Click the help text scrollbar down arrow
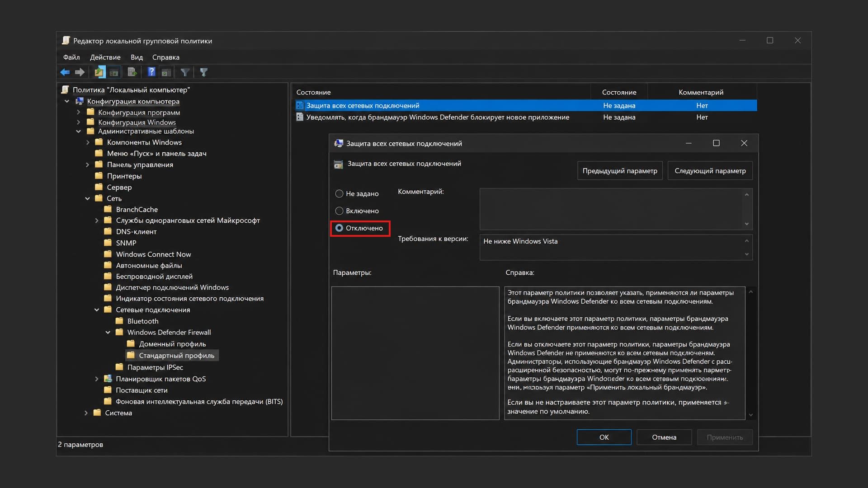Screen dimensions: 868x488 (x=750, y=415)
